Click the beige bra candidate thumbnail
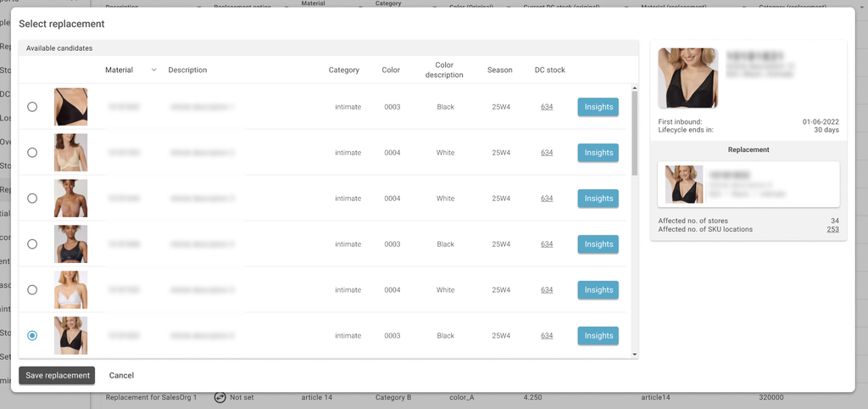 coord(71,153)
